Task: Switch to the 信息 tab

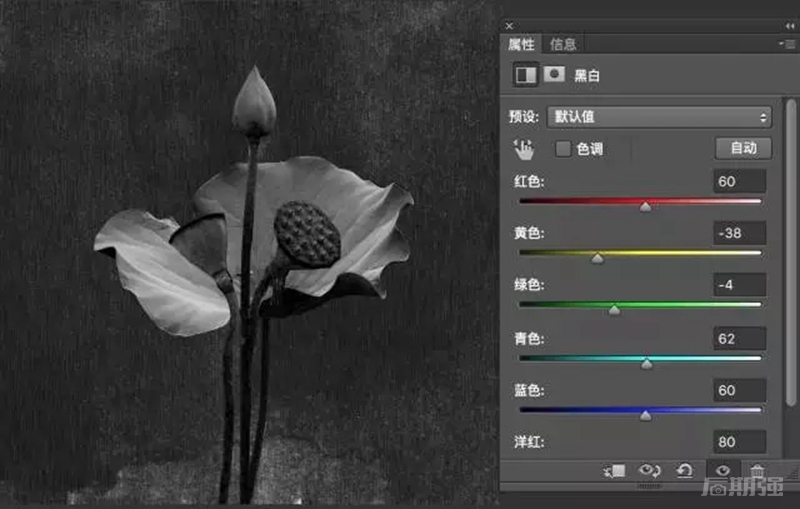Action: click(563, 44)
